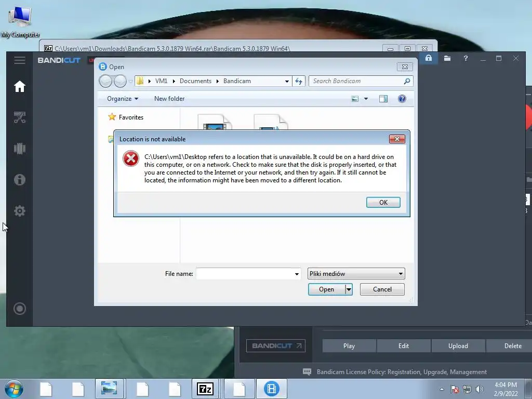Click the Forward navigation button in Open dialog

[x=120, y=81]
